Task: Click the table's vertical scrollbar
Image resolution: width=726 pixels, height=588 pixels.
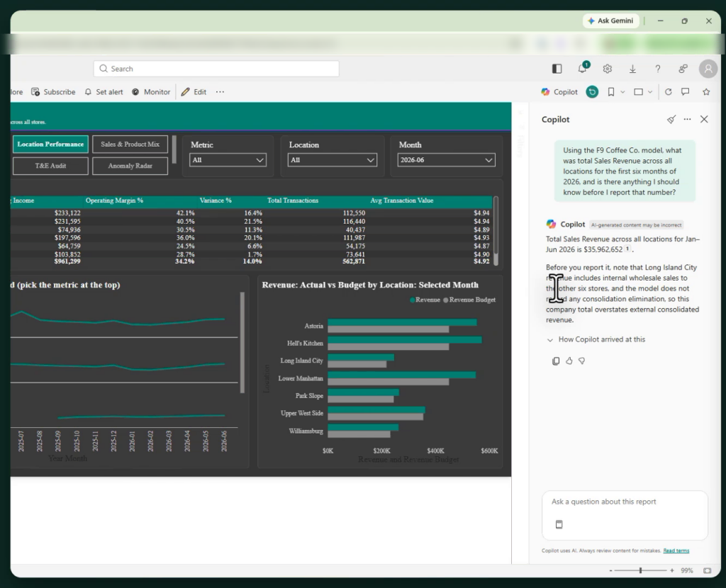Action: [x=496, y=230]
